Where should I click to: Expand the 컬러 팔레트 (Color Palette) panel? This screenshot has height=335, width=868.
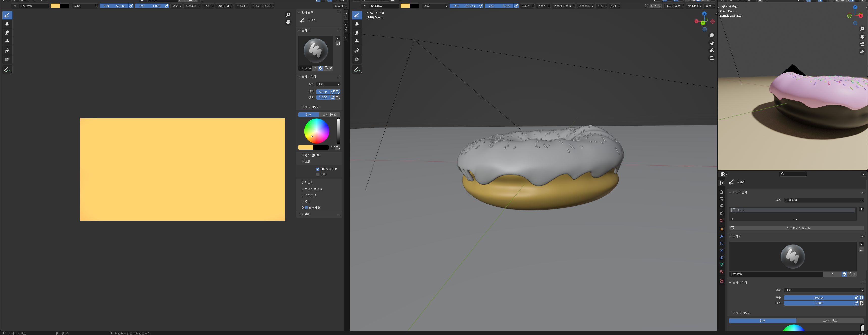pos(312,155)
